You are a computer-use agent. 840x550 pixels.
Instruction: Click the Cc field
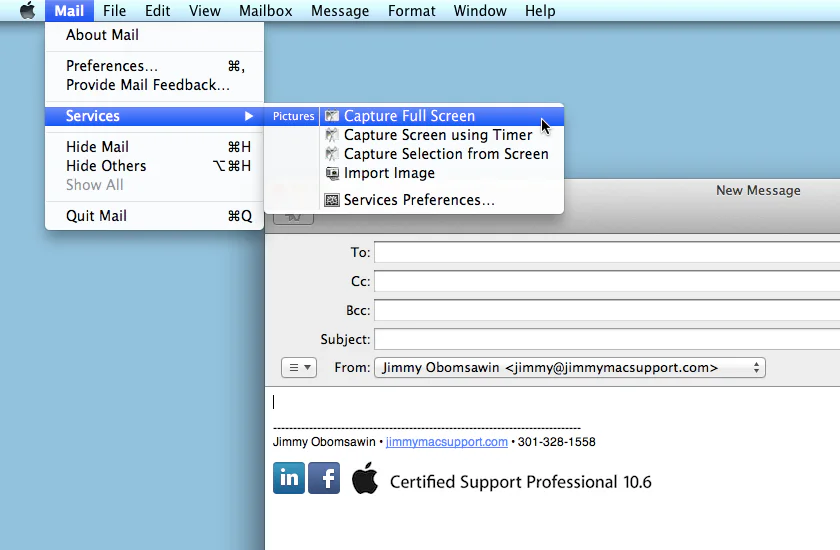607,281
